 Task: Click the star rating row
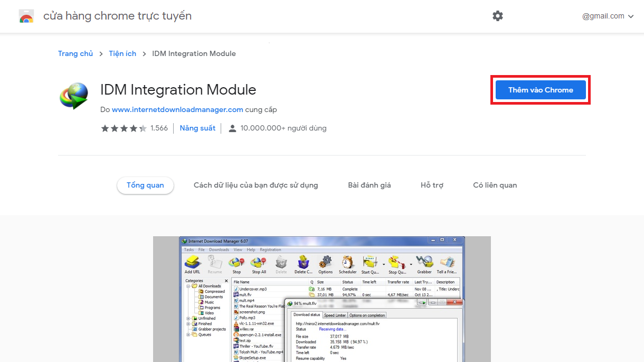(x=124, y=128)
